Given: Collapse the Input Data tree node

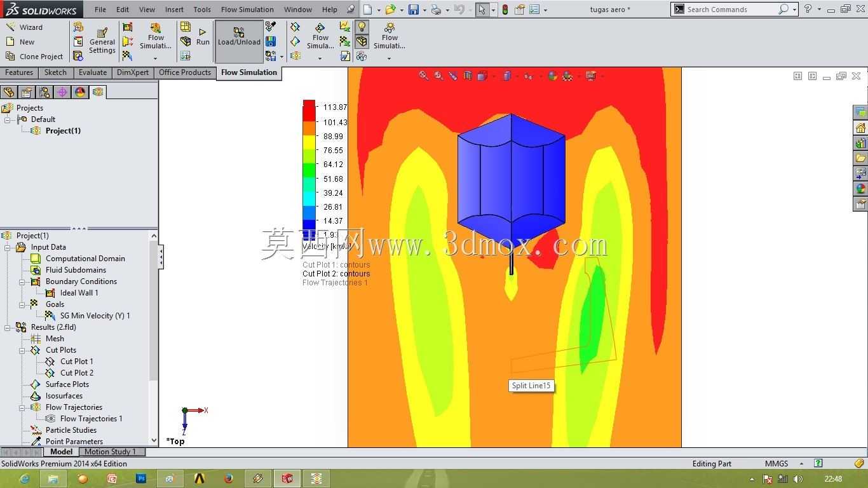Looking at the screenshot, I should pyautogui.click(x=8, y=247).
